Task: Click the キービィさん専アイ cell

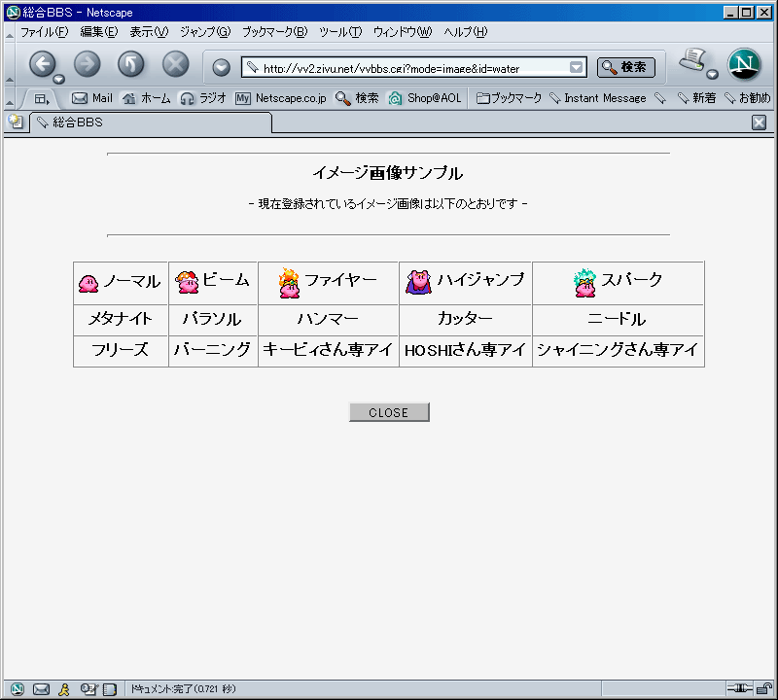Action: pyautogui.click(x=328, y=351)
